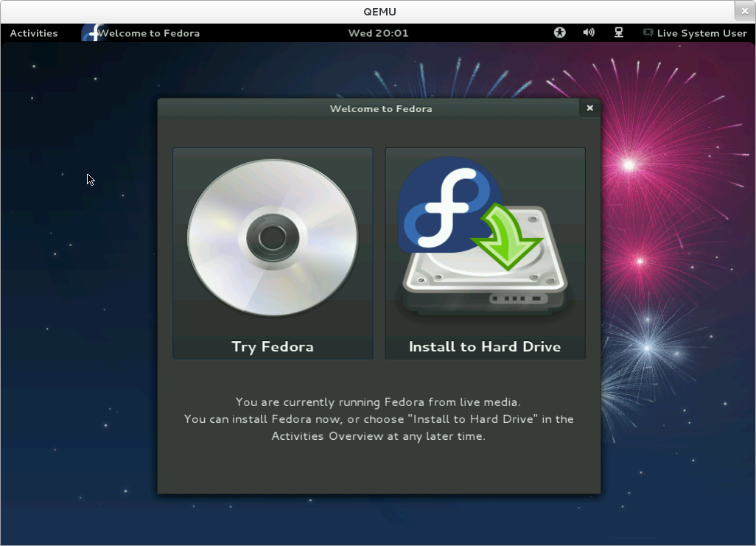Click the text 'You are currently running Fedora from live media.'

(x=379, y=402)
